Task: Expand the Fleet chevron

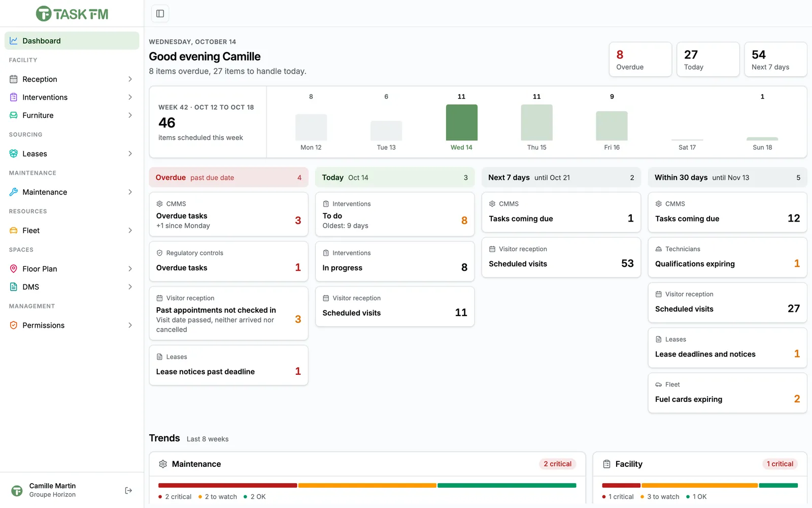Action: (130, 230)
